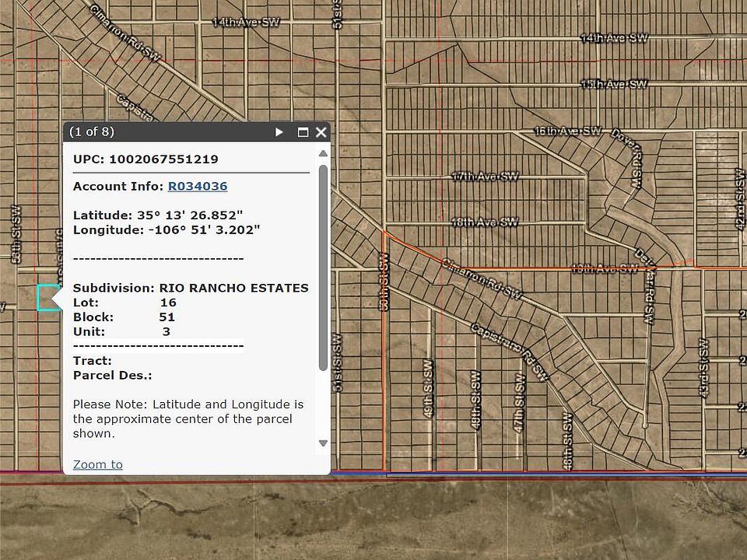Click the 17th Ave SW street label

(x=485, y=177)
